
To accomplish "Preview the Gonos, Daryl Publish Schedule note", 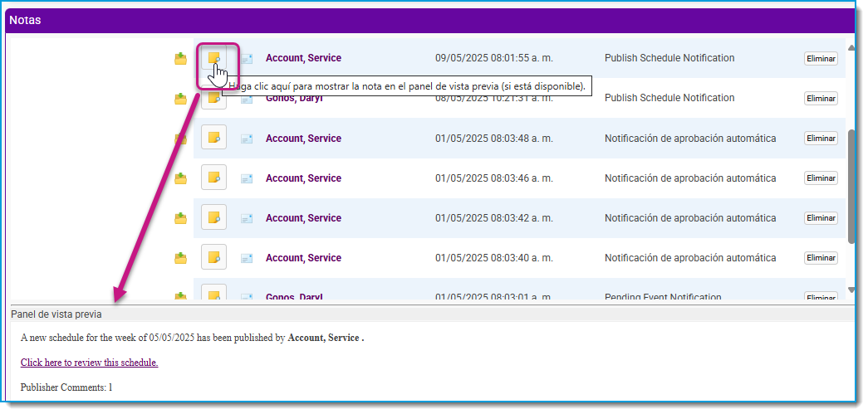I will (213, 100).
